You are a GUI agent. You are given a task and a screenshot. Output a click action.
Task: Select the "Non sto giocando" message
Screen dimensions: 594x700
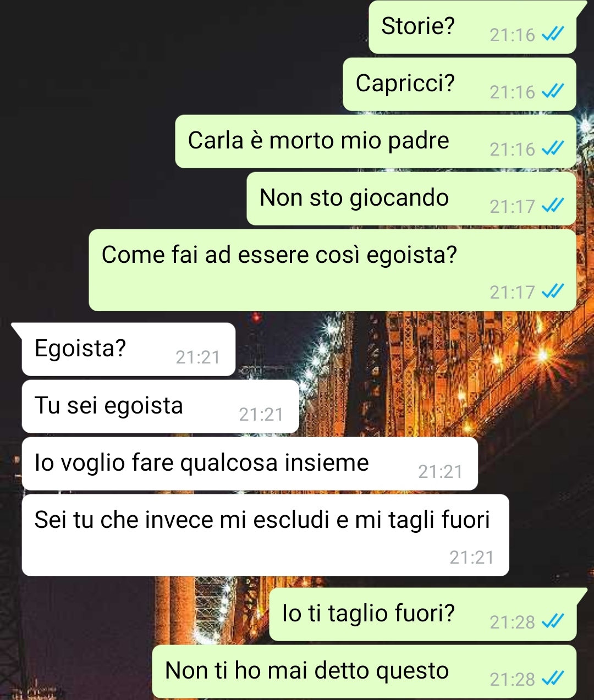[x=411, y=199]
